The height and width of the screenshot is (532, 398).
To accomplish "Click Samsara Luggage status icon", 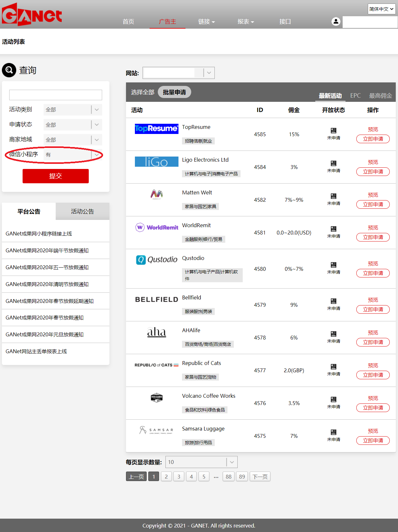I will (x=333, y=432).
